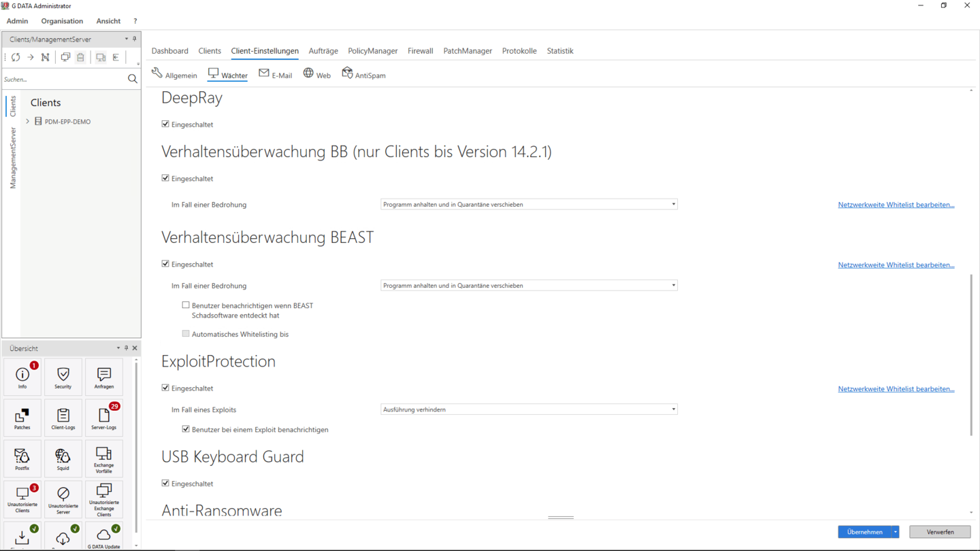Open BB Netzwerkweite Whitelist bearbeiten link

click(x=896, y=205)
